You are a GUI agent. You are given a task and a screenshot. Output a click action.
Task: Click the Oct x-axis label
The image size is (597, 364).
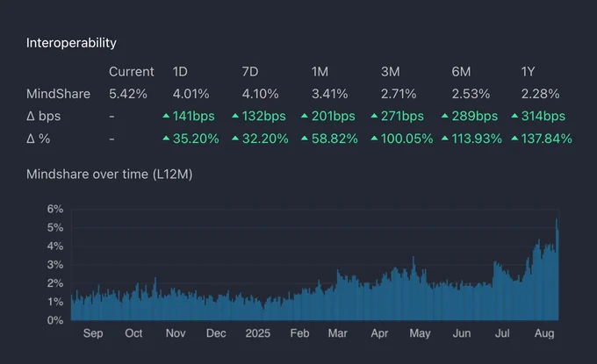point(133,333)
